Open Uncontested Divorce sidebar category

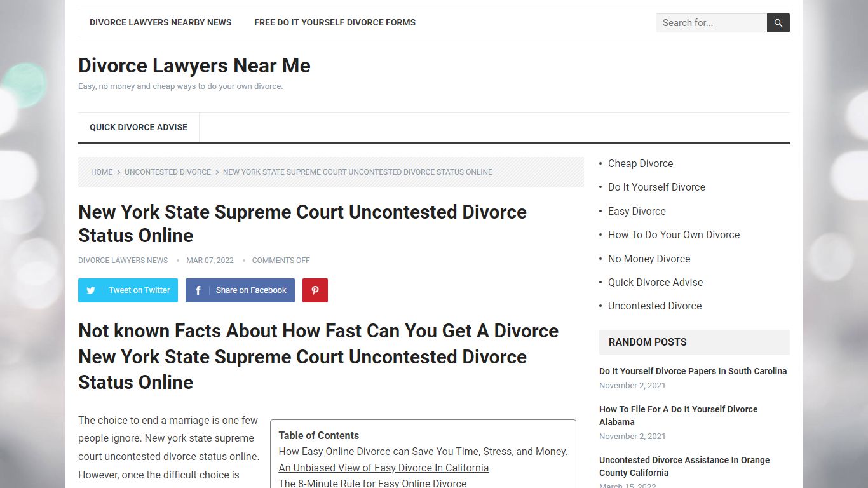(654, 306)
